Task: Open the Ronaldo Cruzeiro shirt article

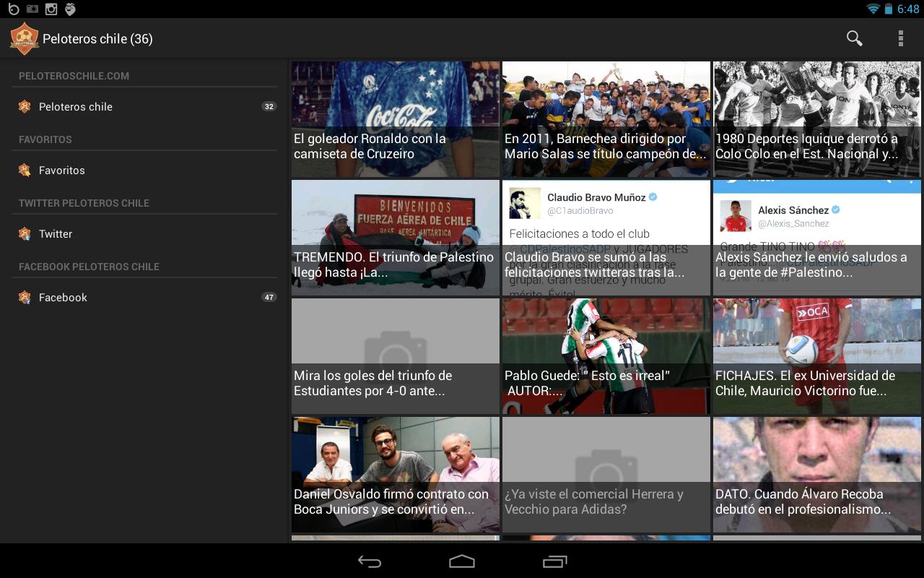Action: [x=395, y=118]
